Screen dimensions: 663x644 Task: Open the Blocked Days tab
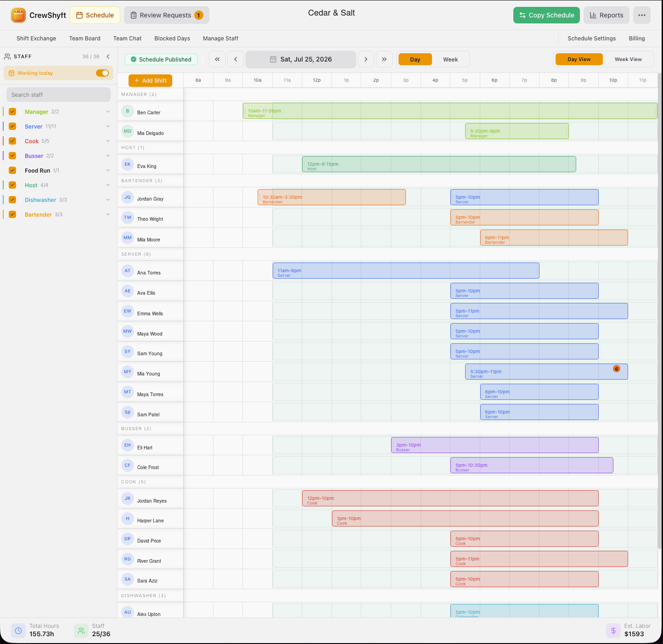[172, 39]
